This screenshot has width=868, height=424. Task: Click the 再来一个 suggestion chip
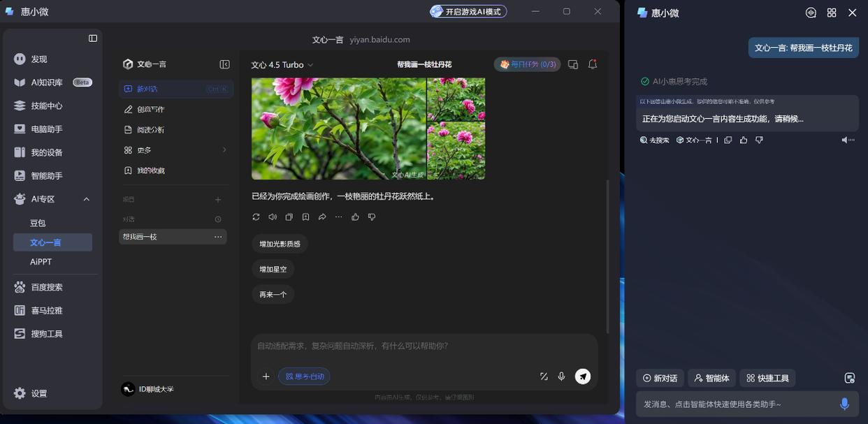point(273,294)
